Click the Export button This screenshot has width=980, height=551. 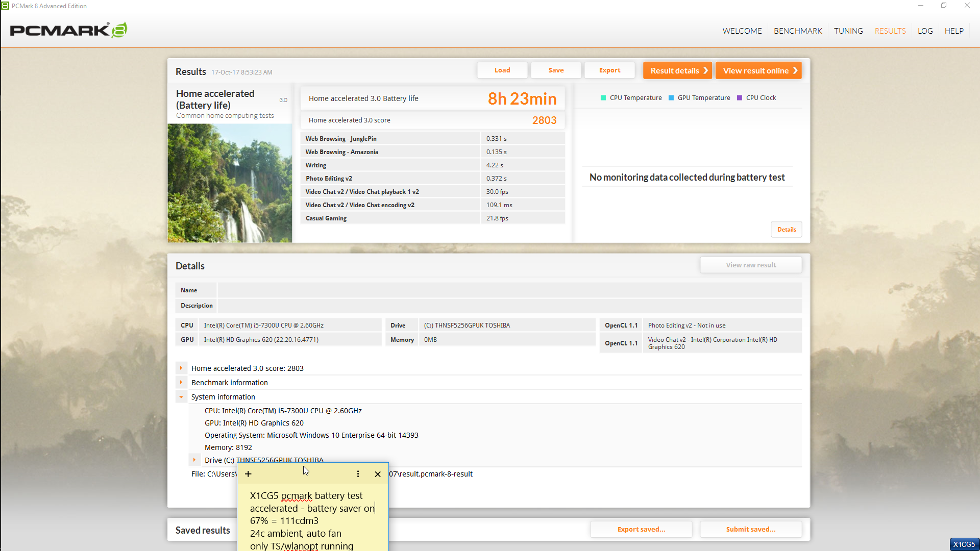609,70
